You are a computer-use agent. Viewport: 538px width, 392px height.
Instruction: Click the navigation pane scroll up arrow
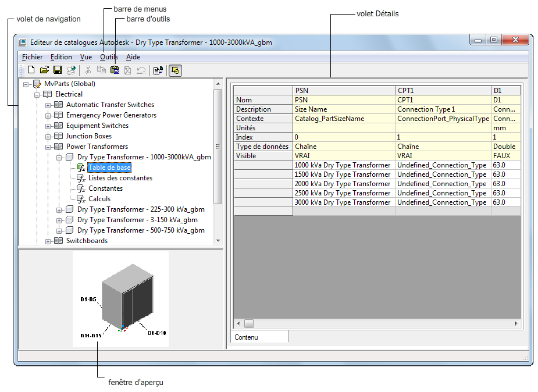click(218, 84)
